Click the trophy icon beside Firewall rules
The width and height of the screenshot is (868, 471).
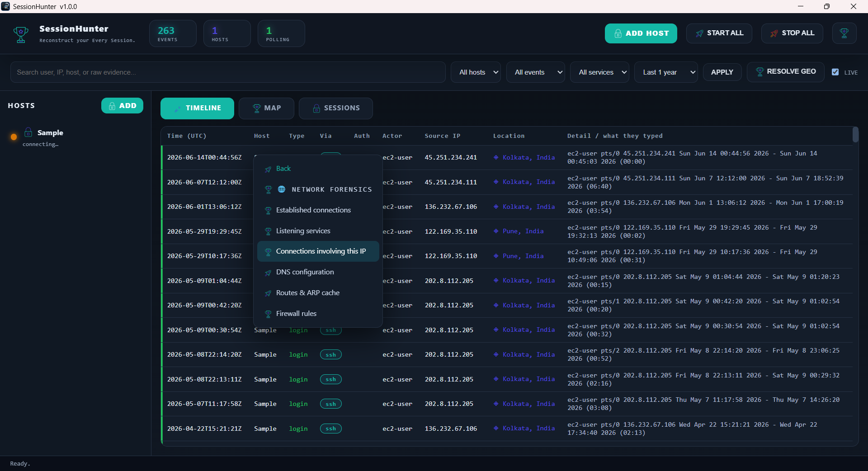tap(268, 314)
